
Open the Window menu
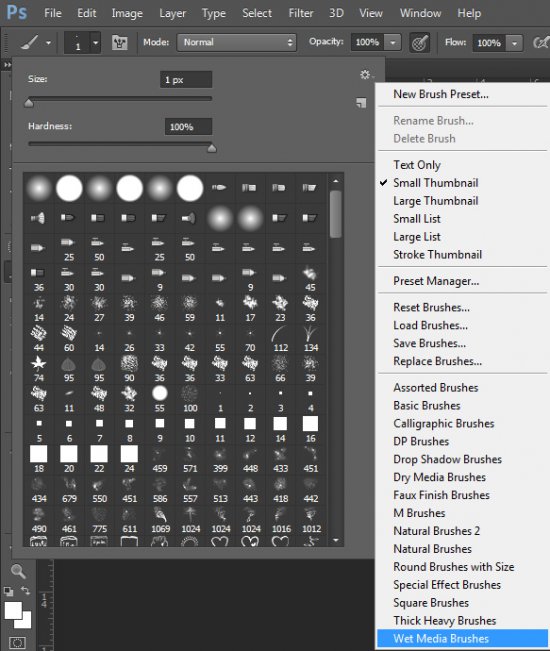pos(420,13)
